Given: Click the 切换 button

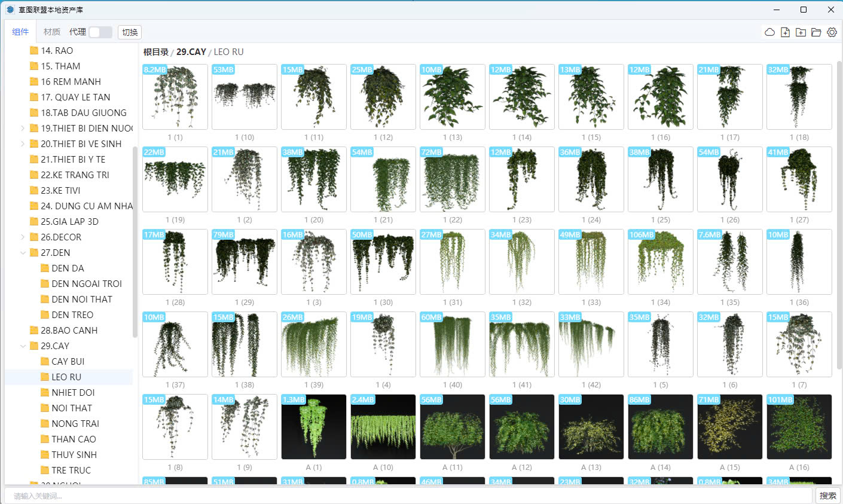Looking at the screenshot, I should point(130,32).
